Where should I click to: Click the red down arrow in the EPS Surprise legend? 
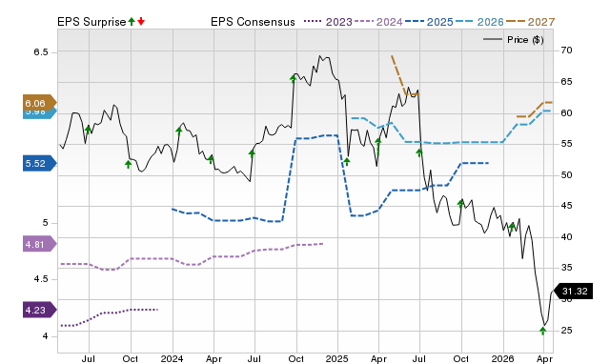point(141,21)
